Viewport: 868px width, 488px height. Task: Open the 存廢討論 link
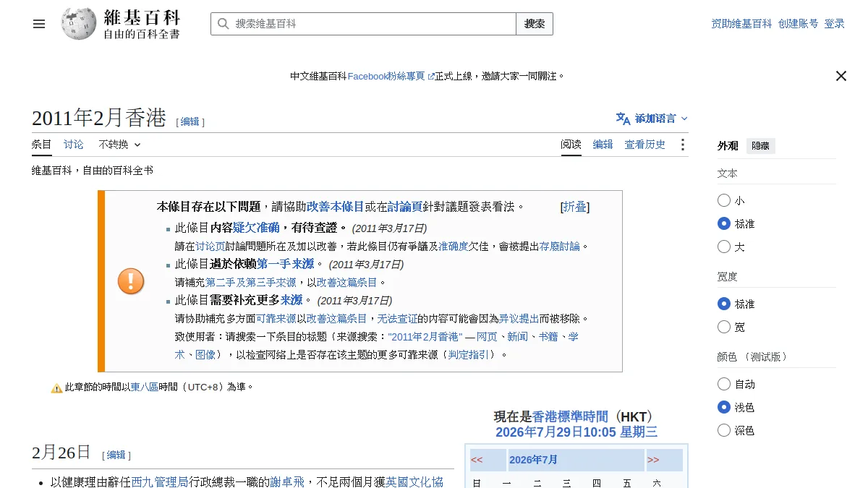pyautogui.click(x=560, y=247)
